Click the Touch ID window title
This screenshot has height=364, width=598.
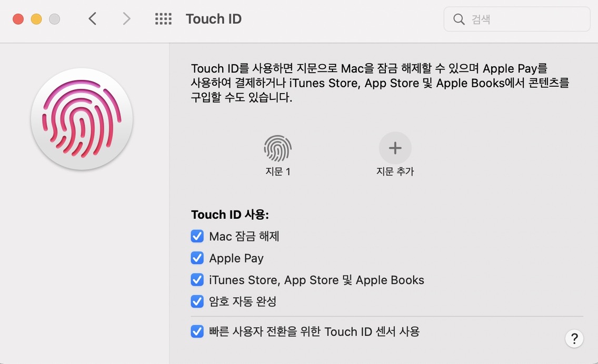(214, 19)
